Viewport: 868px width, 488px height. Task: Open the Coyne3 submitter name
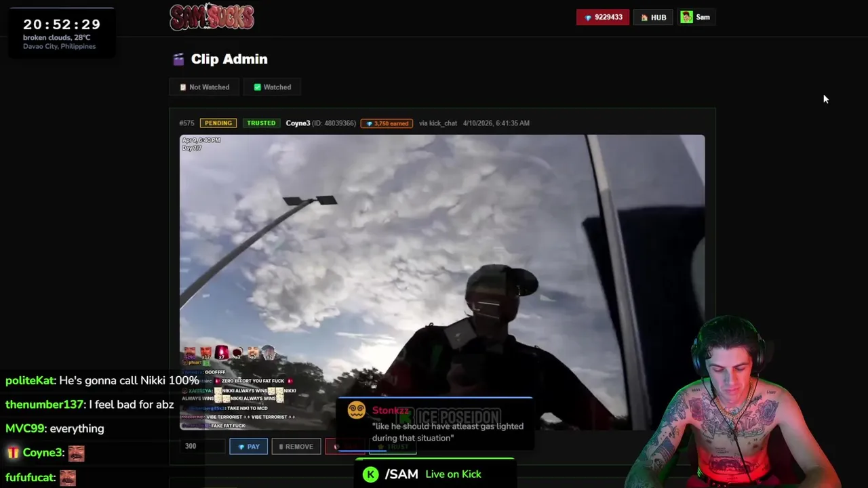click(x=298, y=123)
